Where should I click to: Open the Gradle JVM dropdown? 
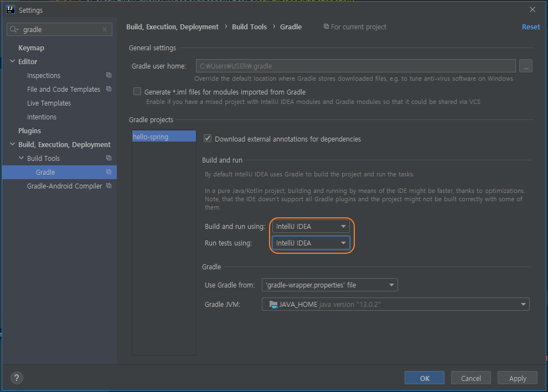click(396, 304)
